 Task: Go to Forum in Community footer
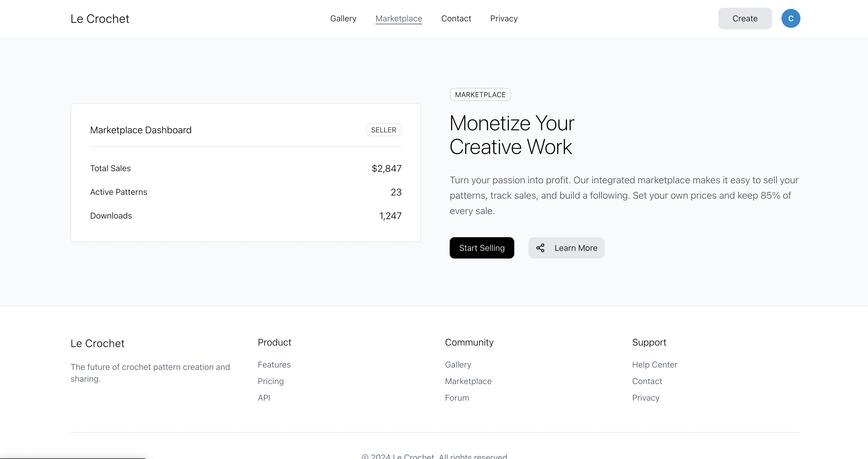click(457, 398)
